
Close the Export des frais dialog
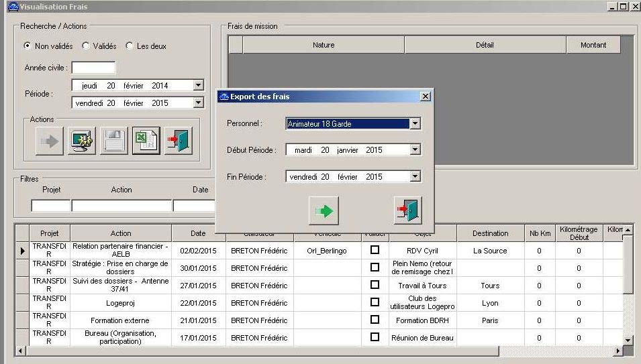pos(425,97)
